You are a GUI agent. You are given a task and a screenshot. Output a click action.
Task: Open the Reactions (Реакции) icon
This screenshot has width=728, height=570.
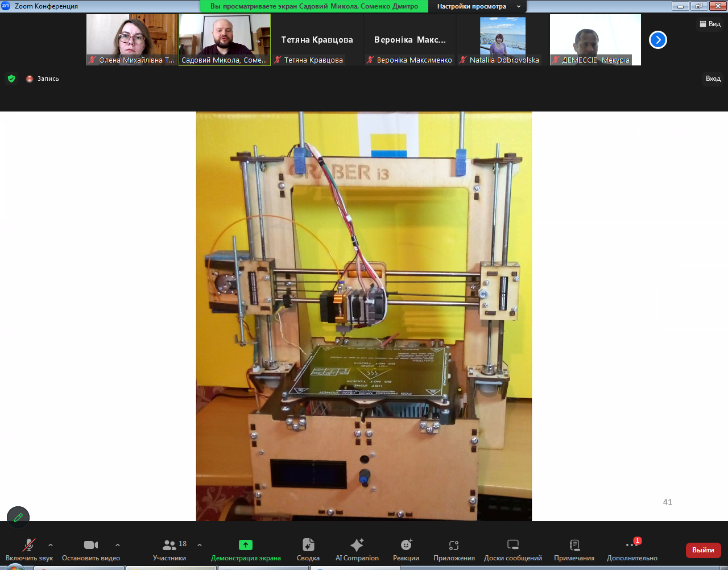(406, 545)
